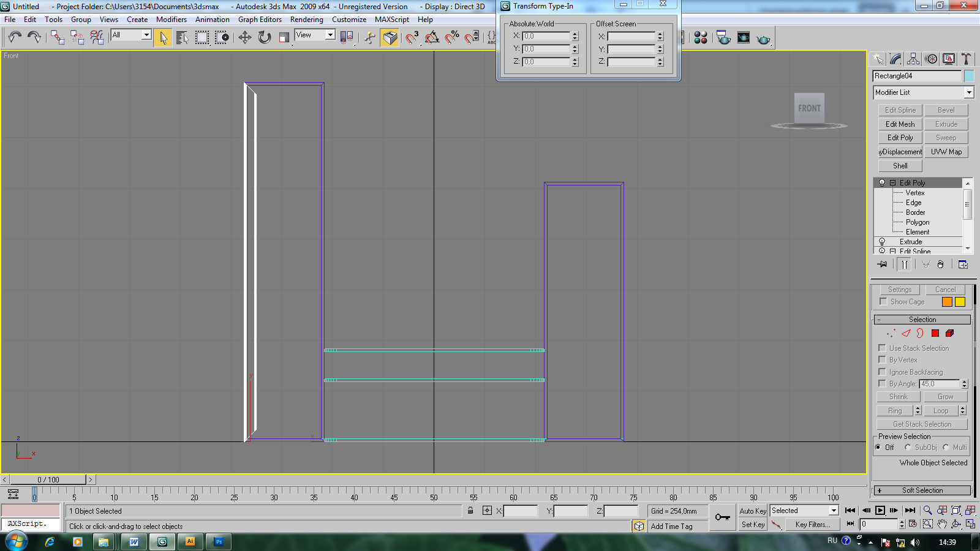This screenshot has height=551, width=980.
Task: Select Polygon sub-object red square icon
Action: coord(935,333)
